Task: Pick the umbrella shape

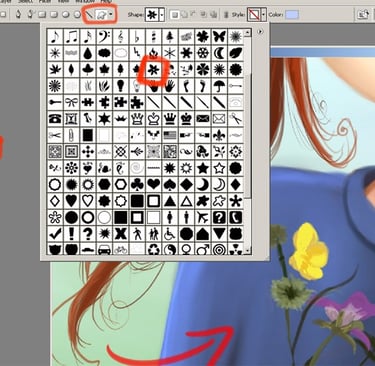Action: click(x=219, y=86)
